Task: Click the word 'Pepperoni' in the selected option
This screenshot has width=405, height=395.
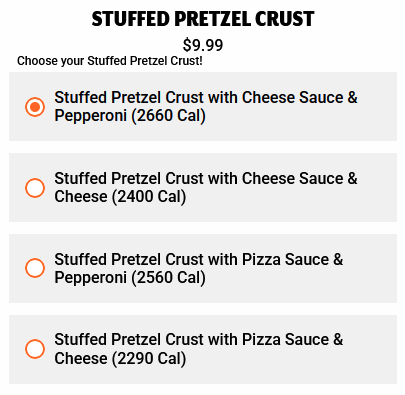Action: pos(90,116)
